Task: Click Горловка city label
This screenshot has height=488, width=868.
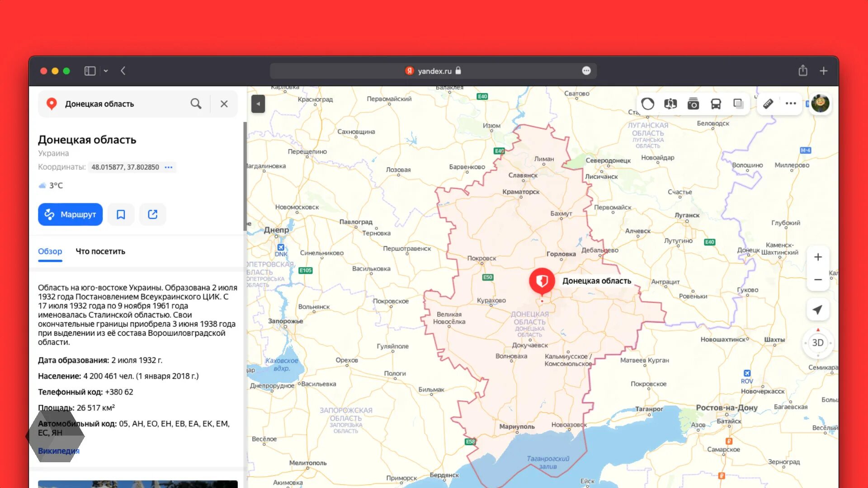Action: click(x=561, y=254)
